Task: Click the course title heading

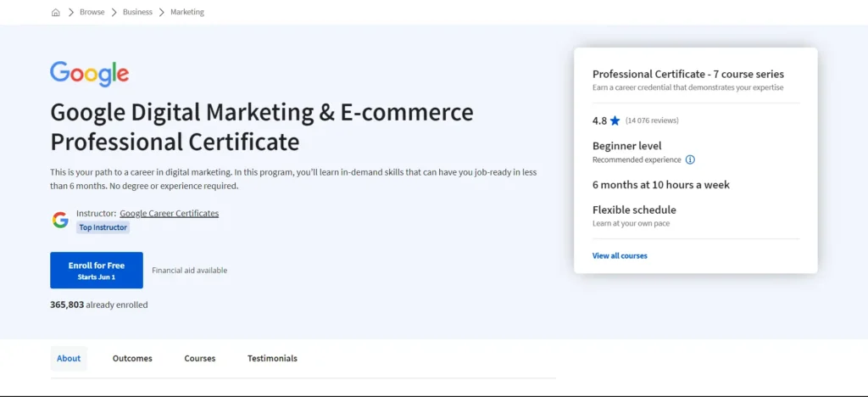Action: 262,126
